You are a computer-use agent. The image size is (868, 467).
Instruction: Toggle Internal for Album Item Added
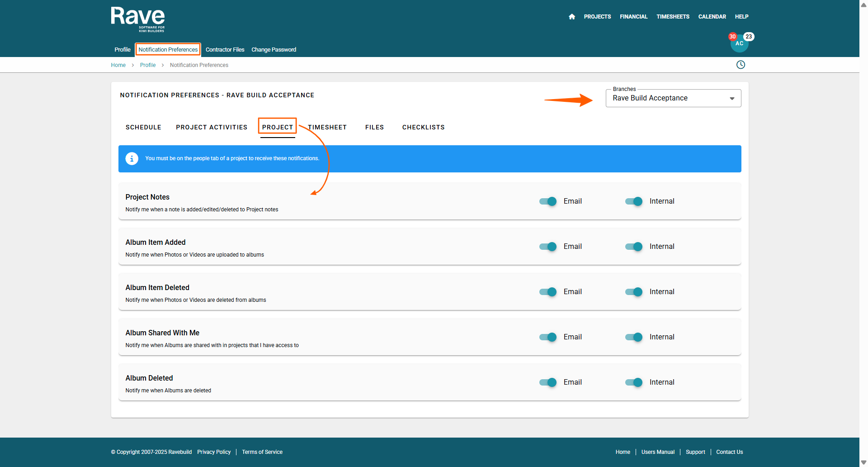point(634,247)
